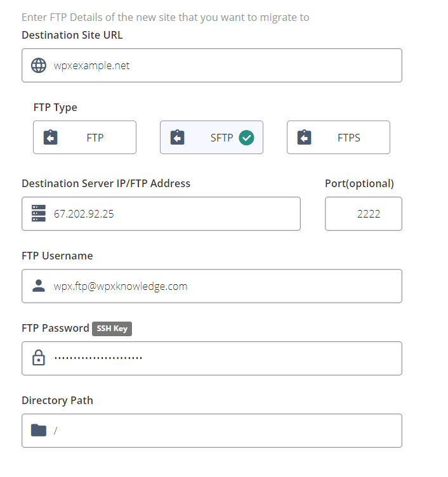Click the masked FTP Password input
This screenshot has height=477, width=448.
tap(212, 358)
